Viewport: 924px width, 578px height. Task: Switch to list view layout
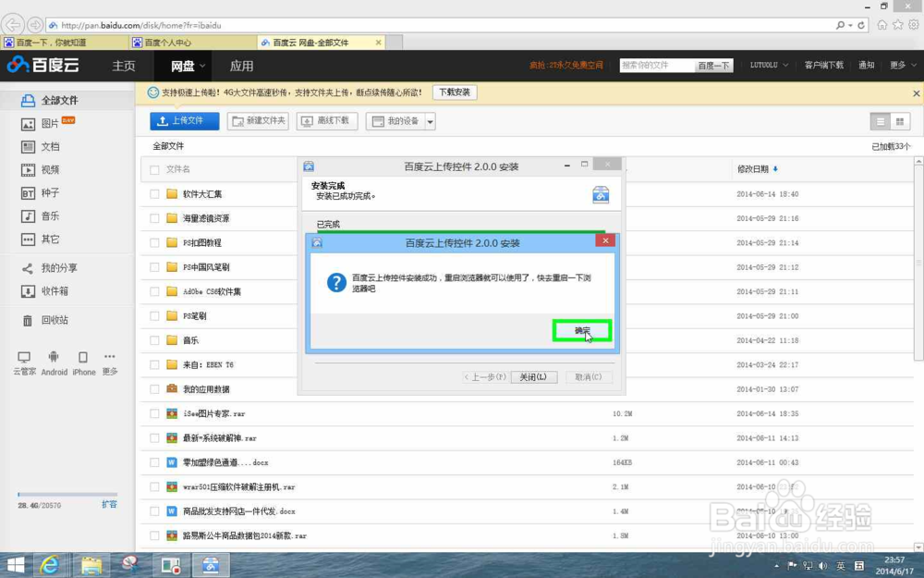click(881, 121)
